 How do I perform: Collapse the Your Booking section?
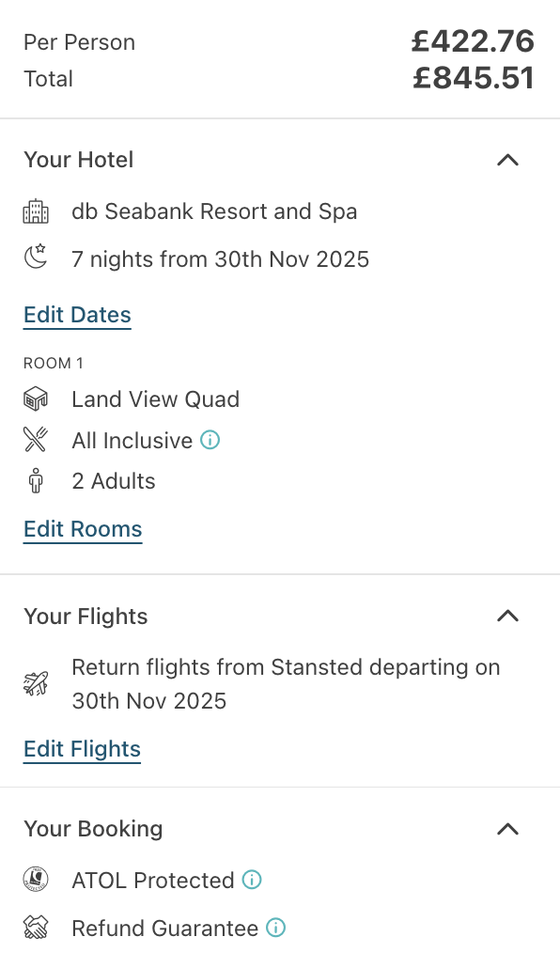click(x=508, y=829)
